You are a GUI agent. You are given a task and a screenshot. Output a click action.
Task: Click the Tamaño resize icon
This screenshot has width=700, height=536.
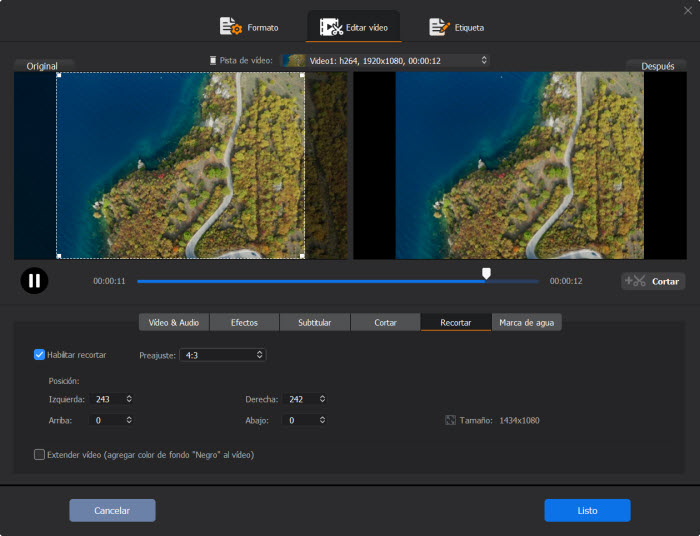coord(450,420)
